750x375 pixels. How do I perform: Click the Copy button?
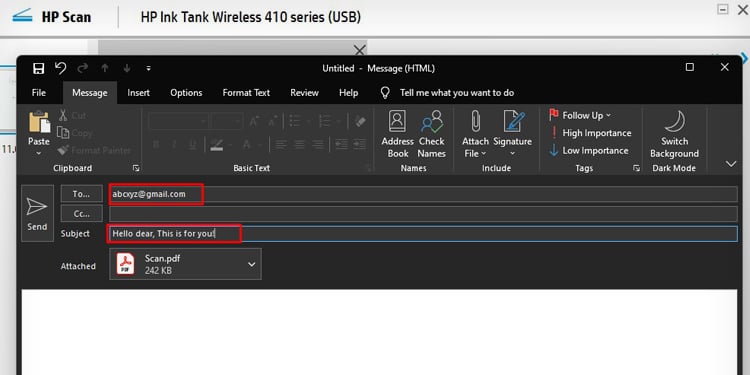(75, 133)
